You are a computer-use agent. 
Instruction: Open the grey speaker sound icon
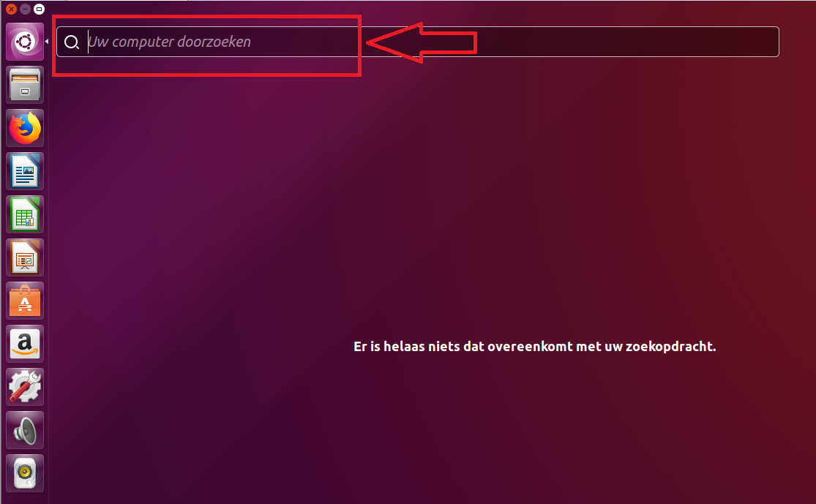click(25, 430)
